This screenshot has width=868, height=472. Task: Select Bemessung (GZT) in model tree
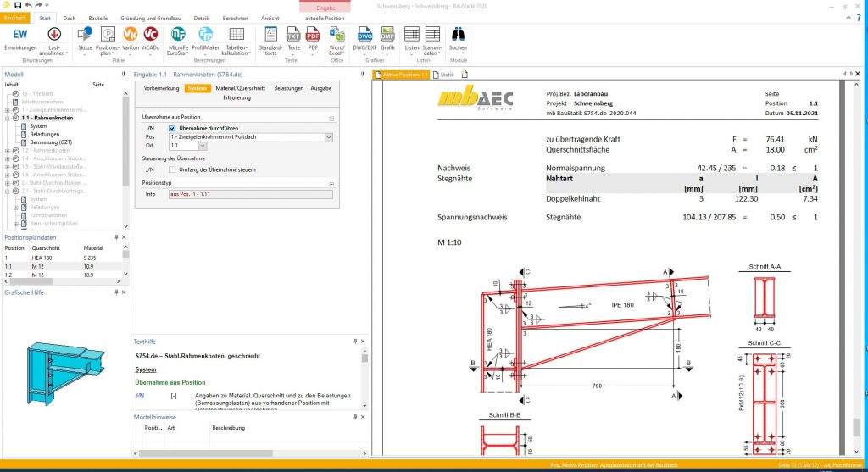click(x=51, y=142)
